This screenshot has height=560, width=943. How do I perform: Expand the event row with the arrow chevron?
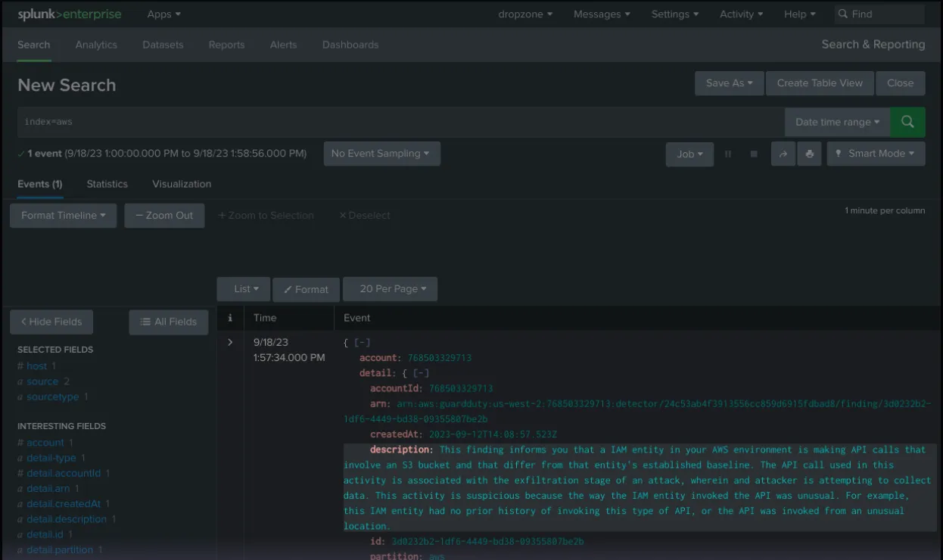pyautogui.click(x=229, y=341)
